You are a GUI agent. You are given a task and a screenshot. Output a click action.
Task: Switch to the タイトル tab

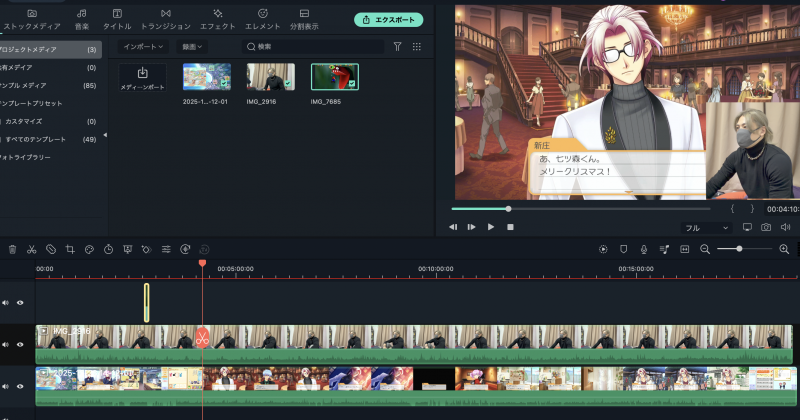pos(117,19)
